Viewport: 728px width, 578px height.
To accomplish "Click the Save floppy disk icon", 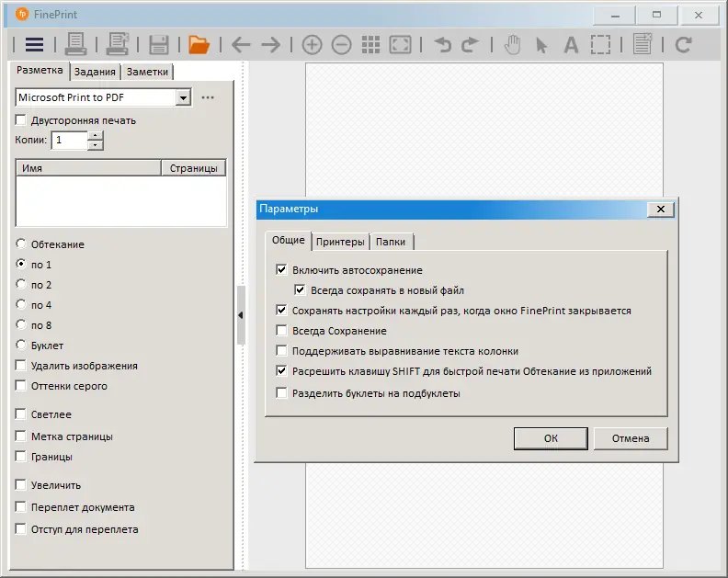I will click(158, 46).
